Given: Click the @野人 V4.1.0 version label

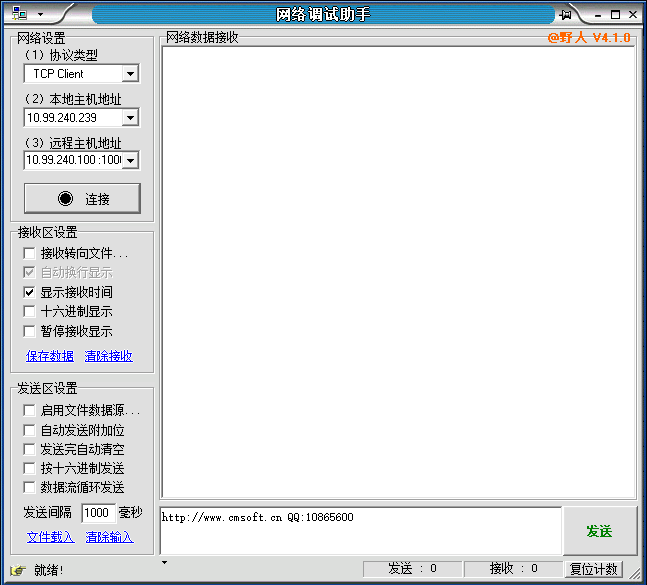Looking at the screenshot, I should tap(589, 38).
